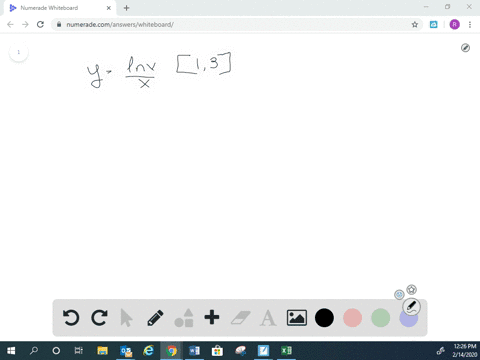Open Task View on taskbar

[x=79, y=351]
